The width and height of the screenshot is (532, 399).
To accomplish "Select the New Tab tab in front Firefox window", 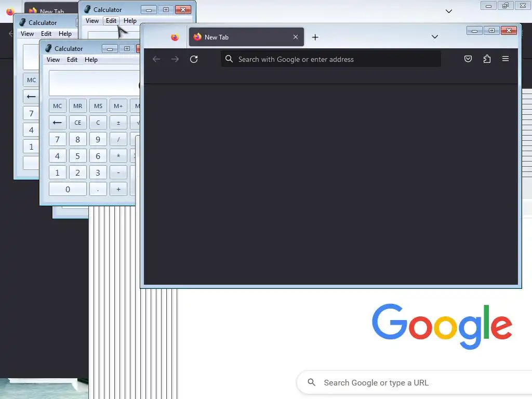I will [246, 37].
